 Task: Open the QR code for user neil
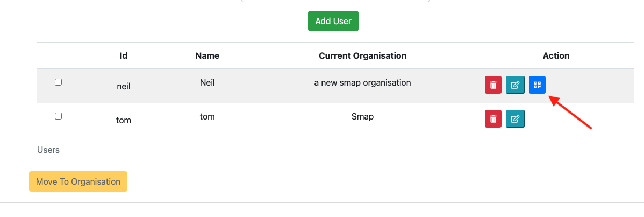537,85
